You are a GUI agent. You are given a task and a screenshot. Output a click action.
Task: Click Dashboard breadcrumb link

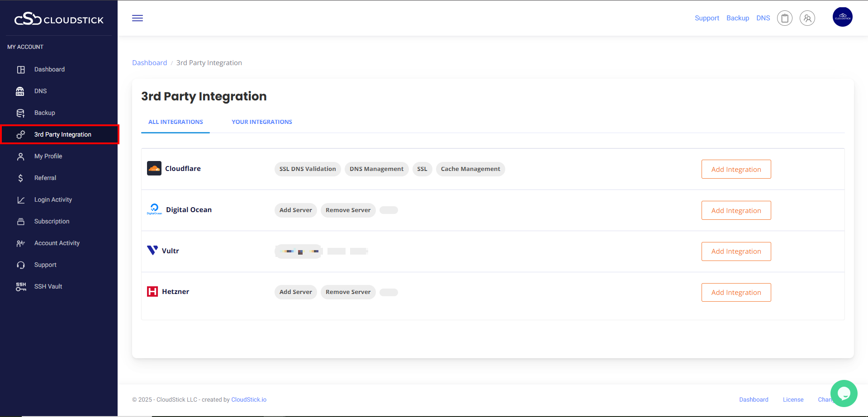pyautogui.click(x=149, y=63)
